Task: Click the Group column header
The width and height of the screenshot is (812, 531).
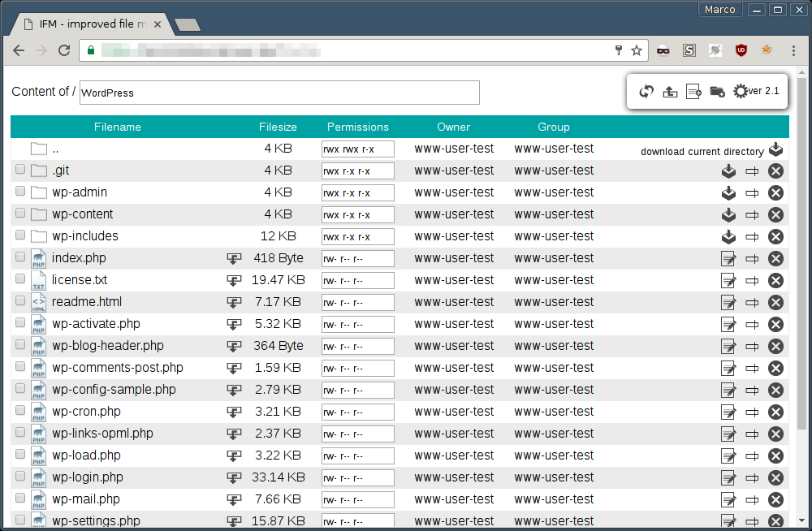Action: (554, 127)
